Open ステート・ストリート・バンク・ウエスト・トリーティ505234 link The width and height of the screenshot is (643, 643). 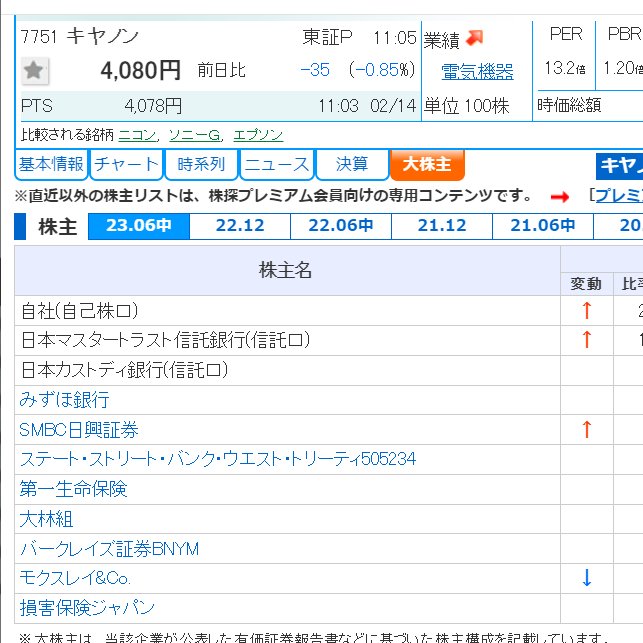click(x=218, y=459)
